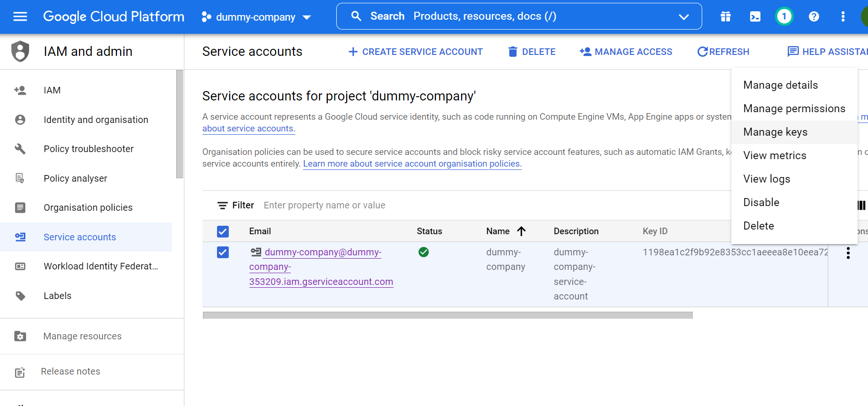Uncheck the dummy-company service account row checkbox

223,253
